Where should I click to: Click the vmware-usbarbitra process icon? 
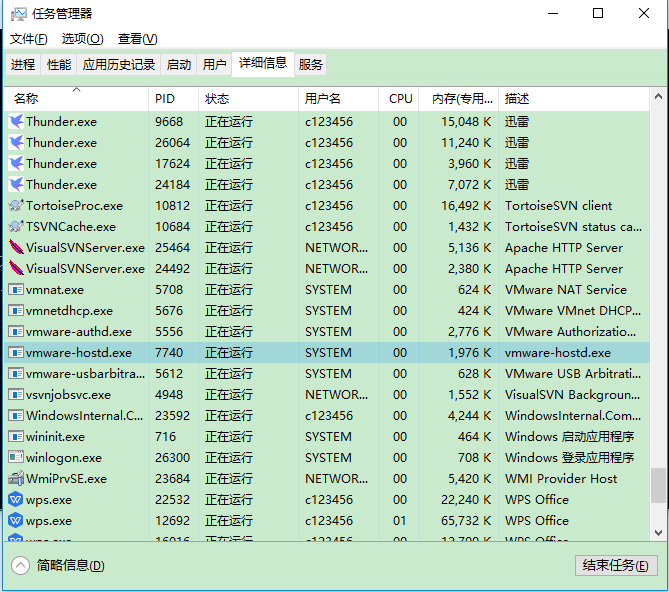(16, 374)
